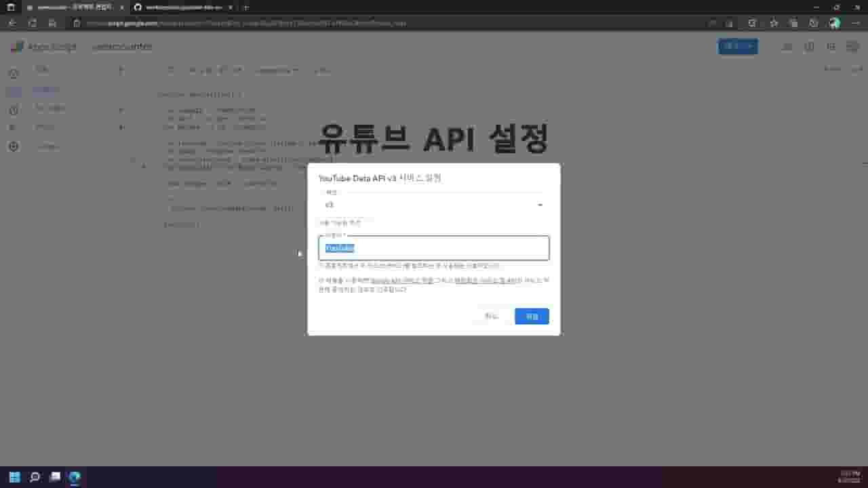868x488 pixels.
Task: Open the share project icon beside Deploy
Action: pyautogui.click(x=787, y=47)
